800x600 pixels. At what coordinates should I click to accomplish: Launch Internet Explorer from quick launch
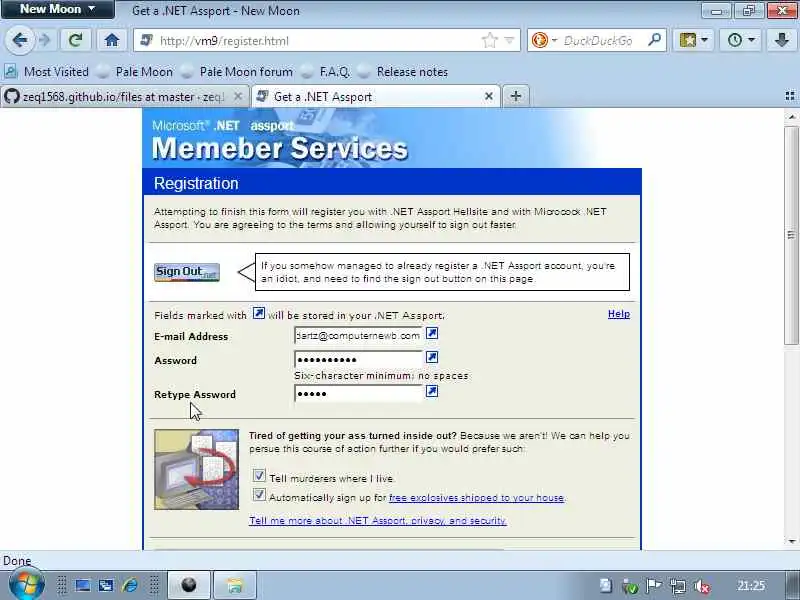coord(130,585)
